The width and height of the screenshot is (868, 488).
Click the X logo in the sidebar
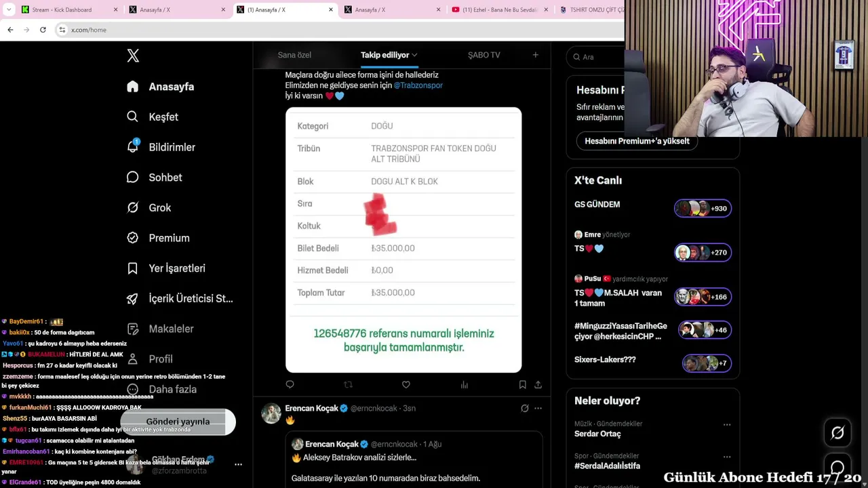[x=133, y=56]
